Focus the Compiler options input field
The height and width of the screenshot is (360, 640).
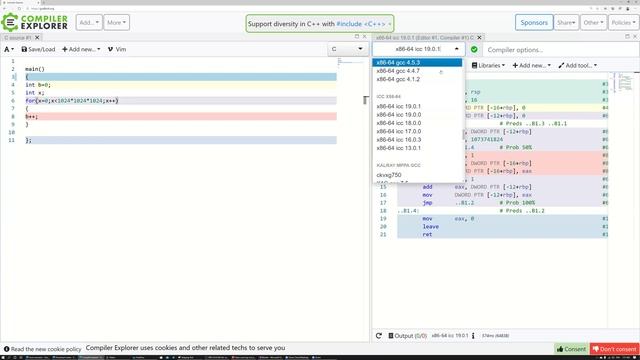[x=561, y=50]
